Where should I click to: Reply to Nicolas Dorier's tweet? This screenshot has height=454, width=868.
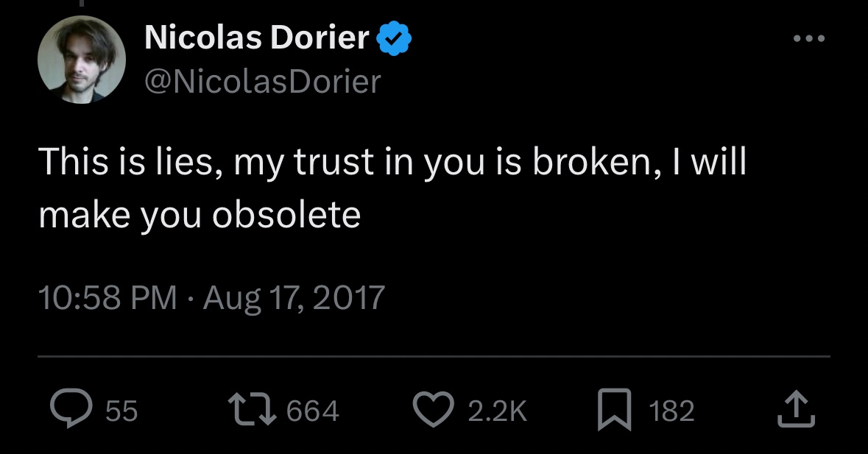(70, 410)
